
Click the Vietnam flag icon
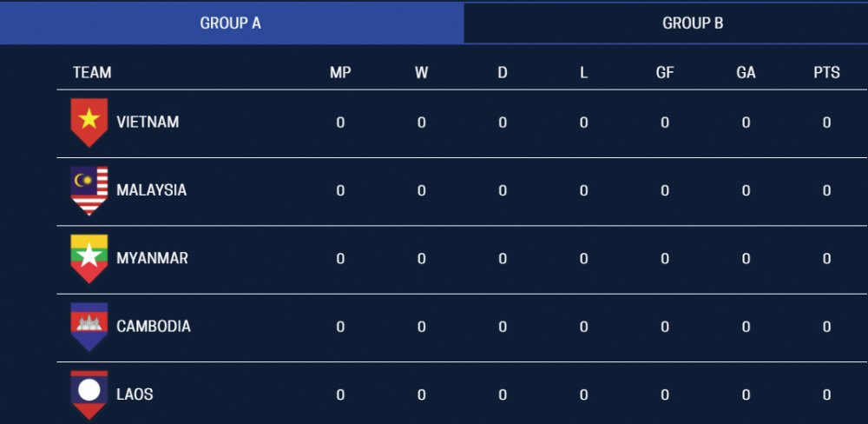(89, 122)
